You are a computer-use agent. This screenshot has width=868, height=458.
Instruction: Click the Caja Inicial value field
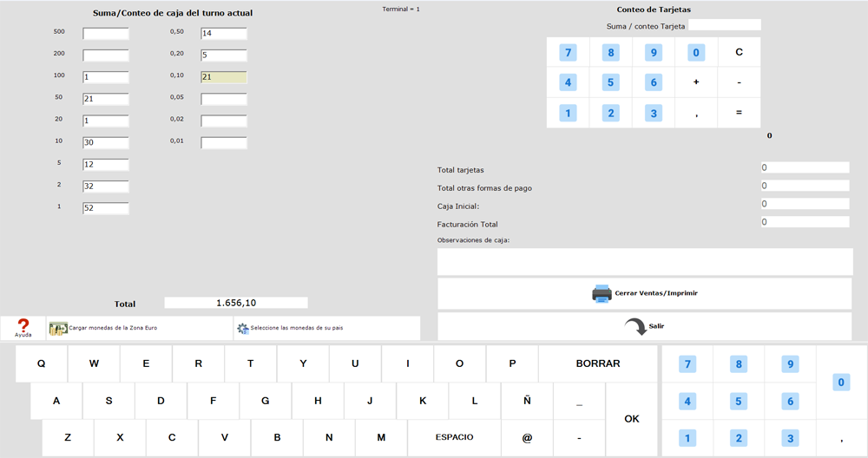[x=805, y=204]
